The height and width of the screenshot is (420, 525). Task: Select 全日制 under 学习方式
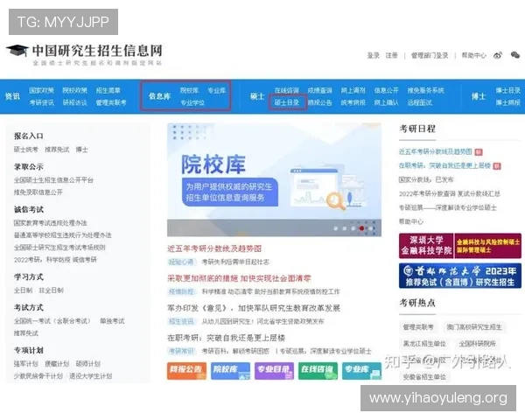[23, 290]
